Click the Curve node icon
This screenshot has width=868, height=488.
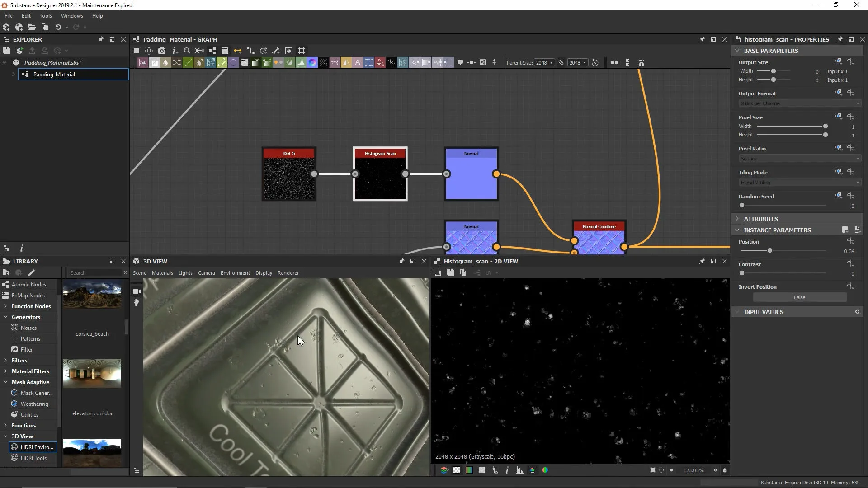(188, 63)
